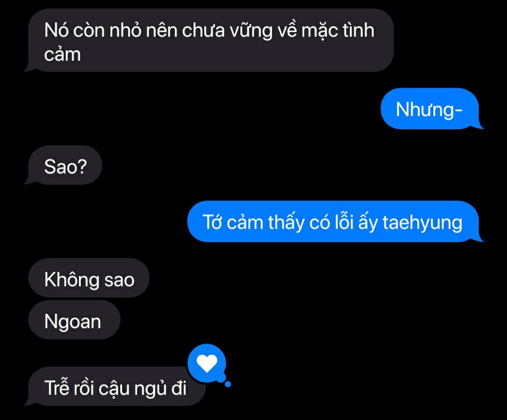Select the received message starting "Nó còn nhỏ"
Viewport: 507px width, 420px height.
(x=209, y=40)
